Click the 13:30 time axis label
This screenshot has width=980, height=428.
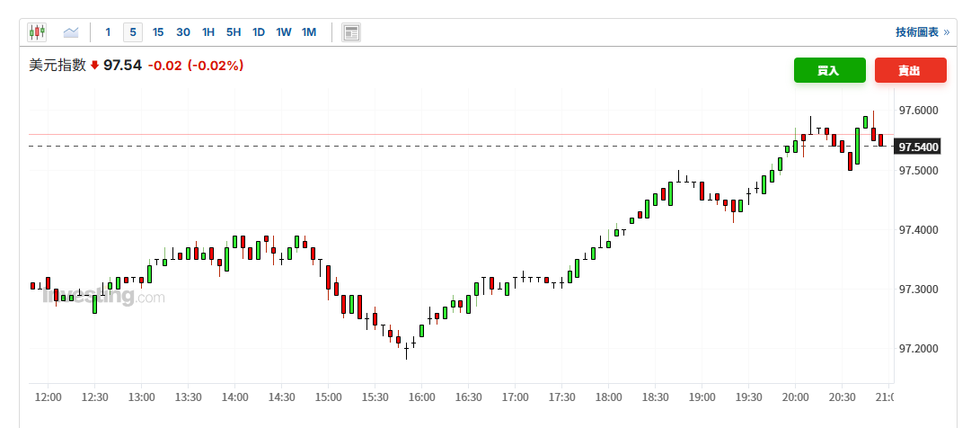click(188, 397)
